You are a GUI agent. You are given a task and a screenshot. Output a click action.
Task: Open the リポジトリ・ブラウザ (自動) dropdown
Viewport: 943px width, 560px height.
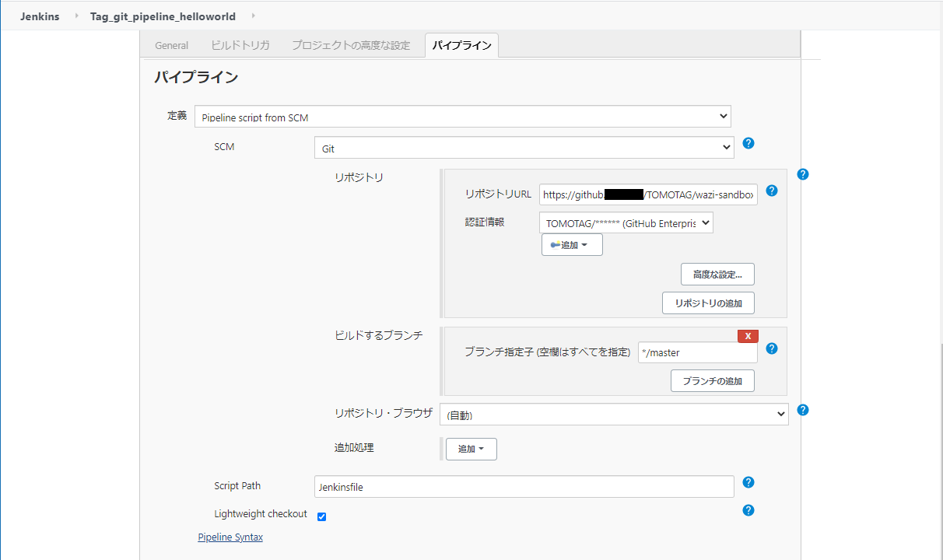tap(614, 415)
